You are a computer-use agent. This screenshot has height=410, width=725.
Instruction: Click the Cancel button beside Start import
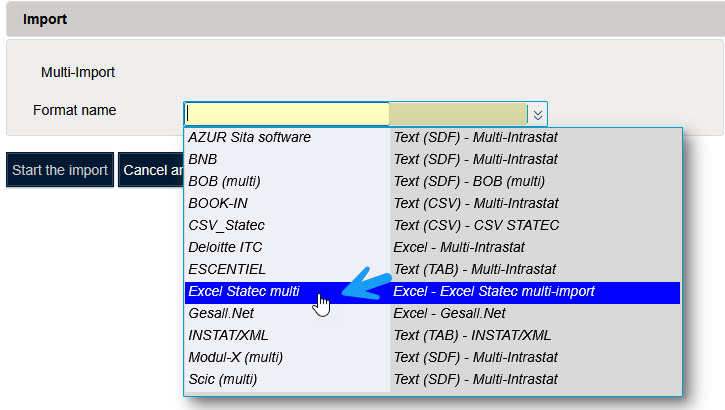click(x=150, y=170)
